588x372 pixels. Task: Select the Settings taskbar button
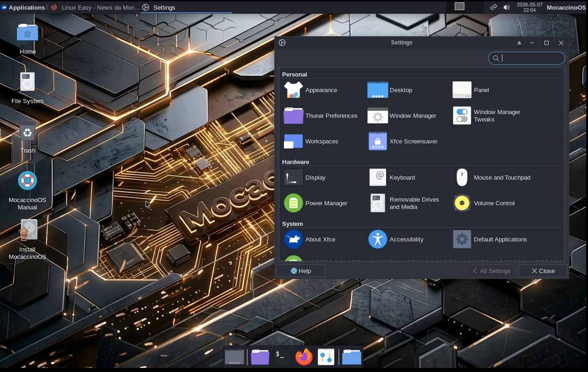[186, 7]
